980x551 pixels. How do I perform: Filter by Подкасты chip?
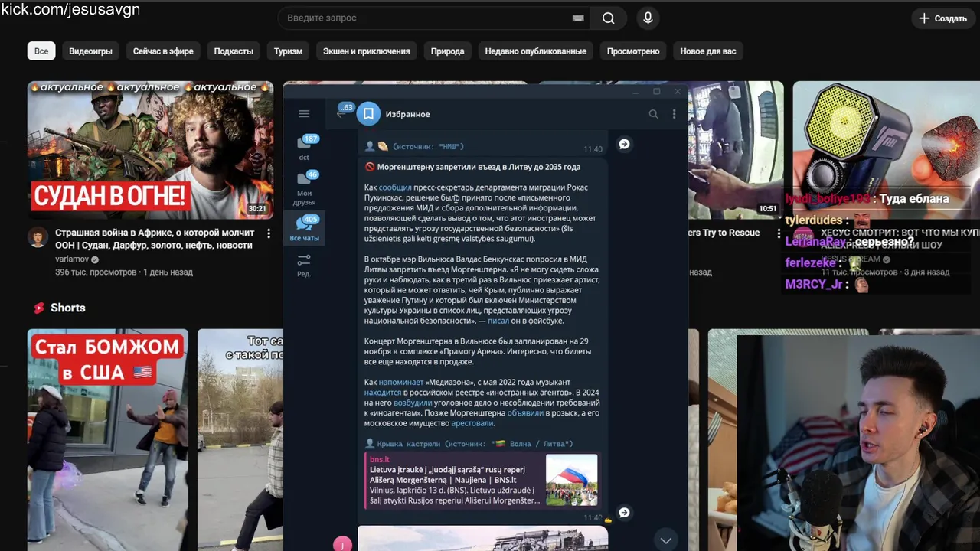point(234,51)
